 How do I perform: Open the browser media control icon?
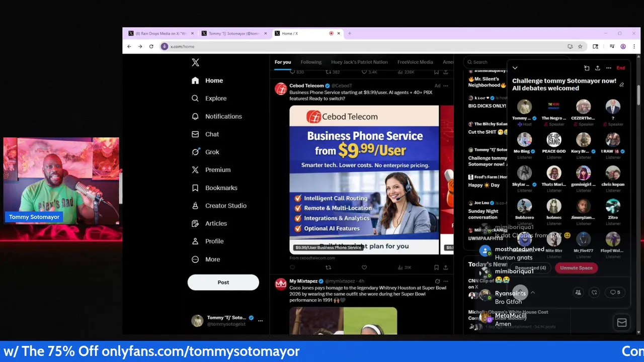[x=612, y=46]
